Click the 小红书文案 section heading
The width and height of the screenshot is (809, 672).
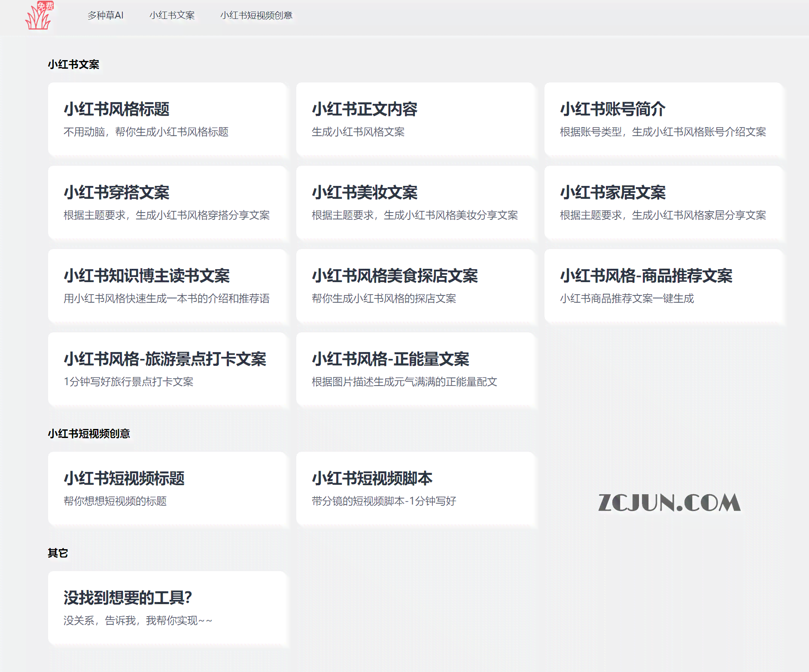[x=73, y=64]
